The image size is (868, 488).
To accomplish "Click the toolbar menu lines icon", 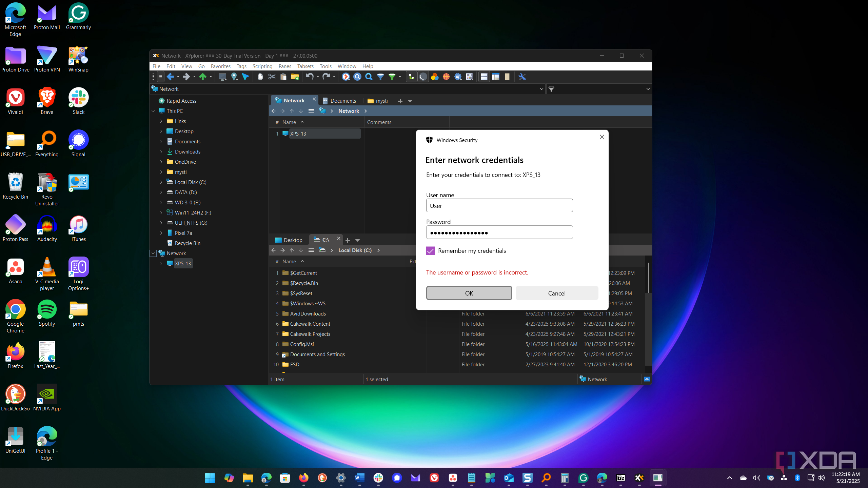I will (161, 77).
